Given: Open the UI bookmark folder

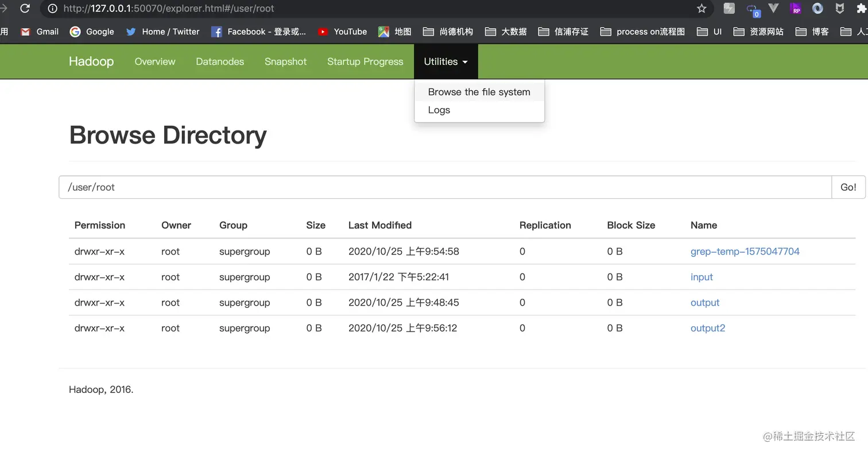Looking at the screenshot, I should tap(709, 32).
